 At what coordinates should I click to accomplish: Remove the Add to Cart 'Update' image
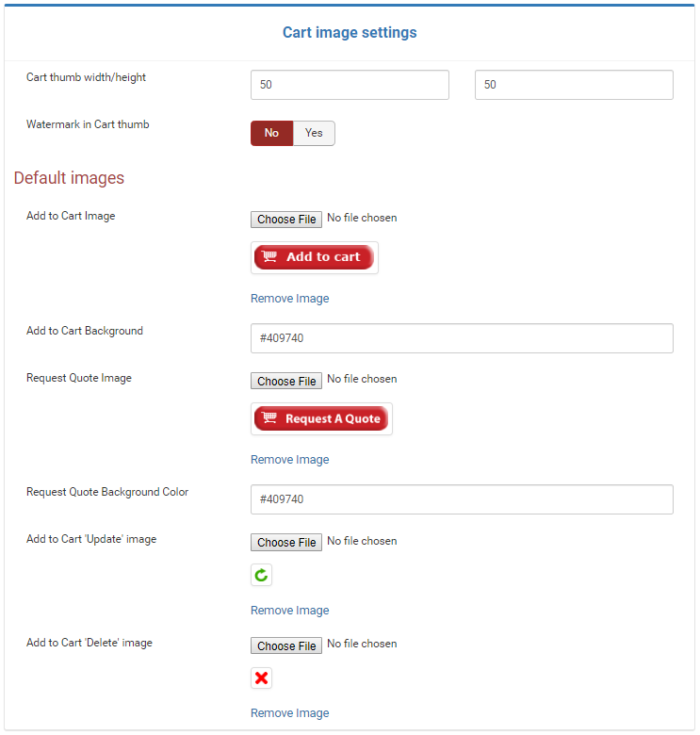pyautogui.click(x=289, y=611)
